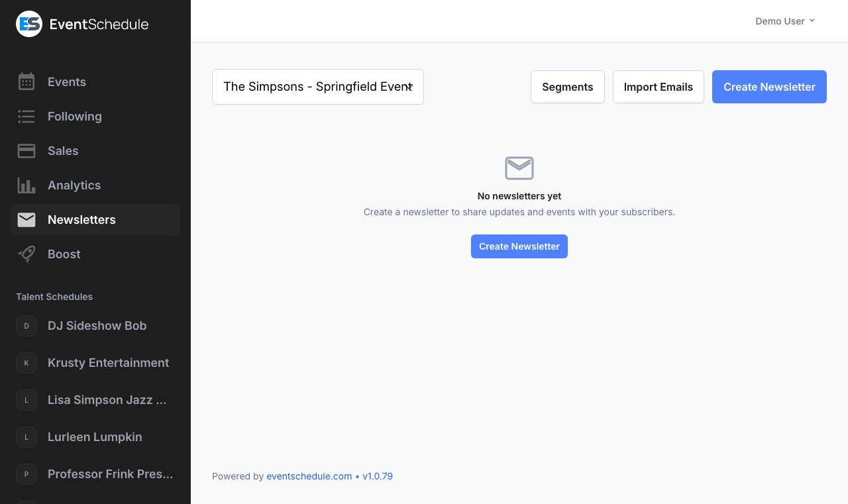Open the v1.0.79 version link
Image resolution: width=848 pixels, height=504 pixels.
point(378,476)
